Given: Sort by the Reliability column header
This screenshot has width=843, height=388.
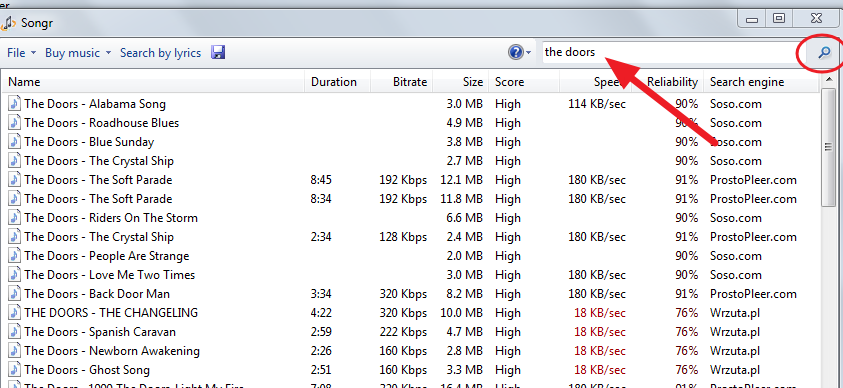Looking at the screenshot, I should pyautogui.click(x=667, y=82).
